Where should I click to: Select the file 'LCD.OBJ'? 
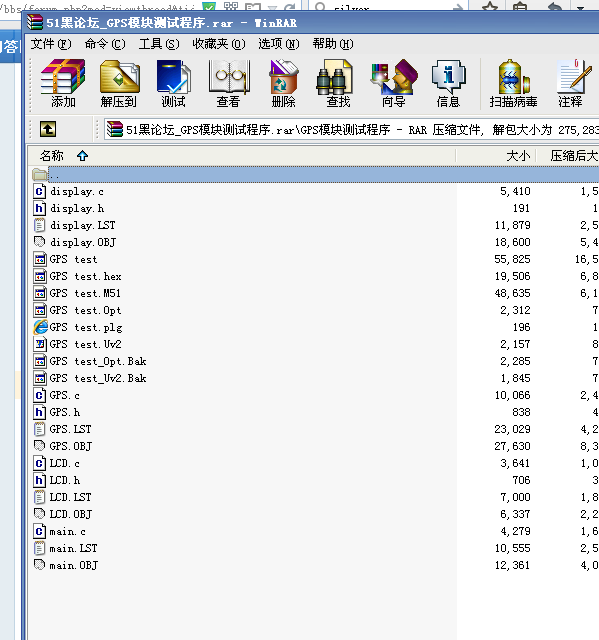71,514
